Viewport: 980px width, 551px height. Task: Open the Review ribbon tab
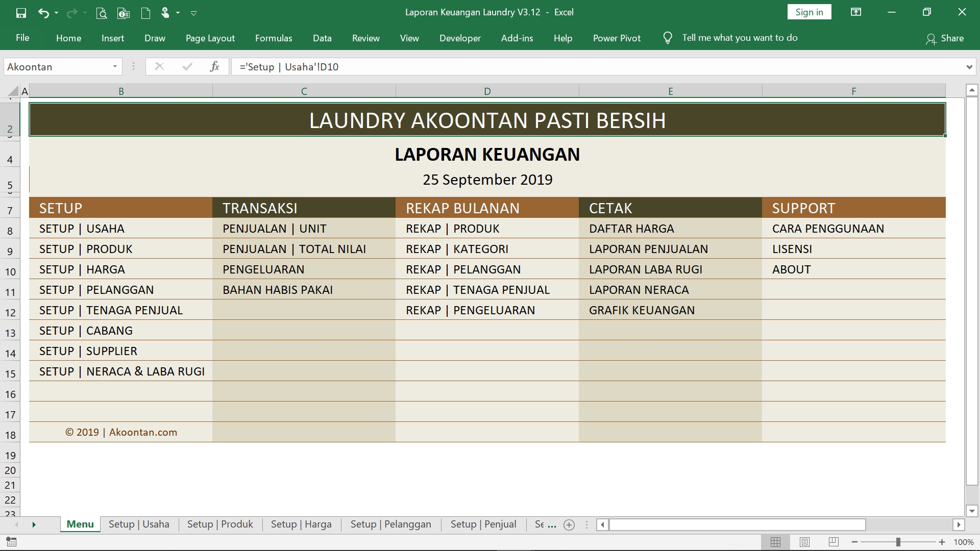coord(366,38)
